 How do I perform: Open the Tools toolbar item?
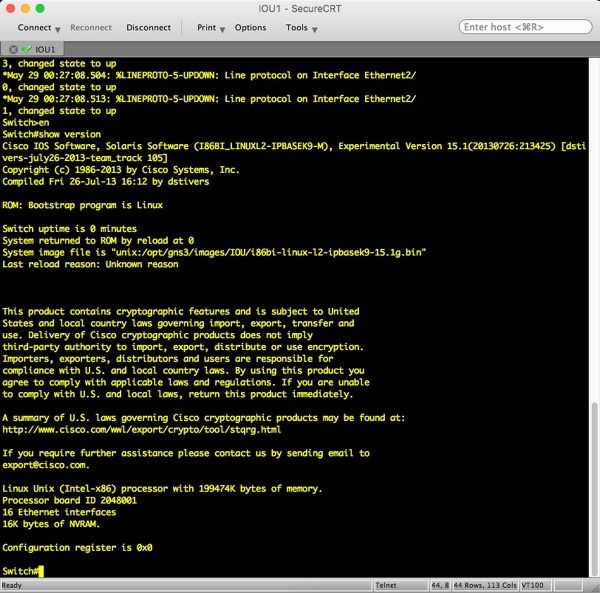[x=297, y=28]
